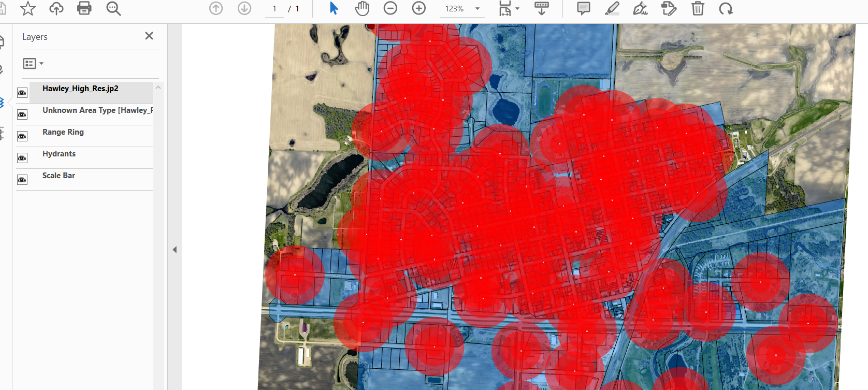The image size is (868, 390).
Task: Click the layers list scroll-up arrow
Action: (x=158, y=88)
